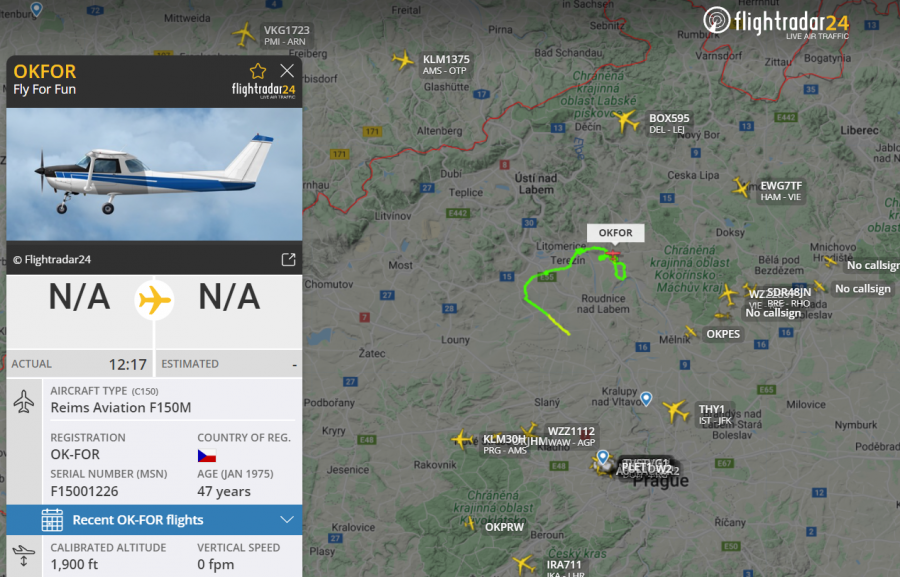Select the KLM1375 aircraft icon
Viewport: 900px width, 577px height.
(403, 60)
